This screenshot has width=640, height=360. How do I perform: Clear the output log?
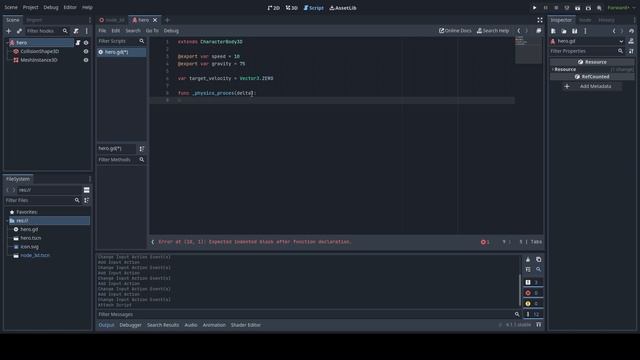tap(528, 260)
